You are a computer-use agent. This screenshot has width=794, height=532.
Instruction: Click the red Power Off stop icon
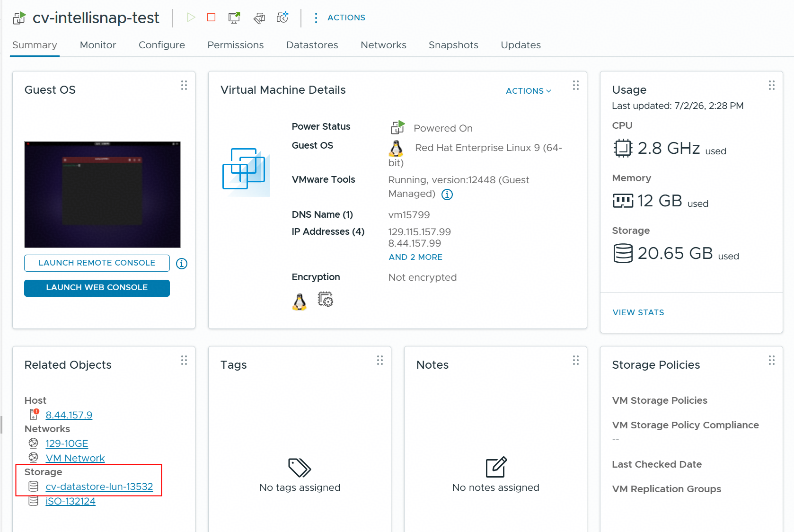click(212, 18)
